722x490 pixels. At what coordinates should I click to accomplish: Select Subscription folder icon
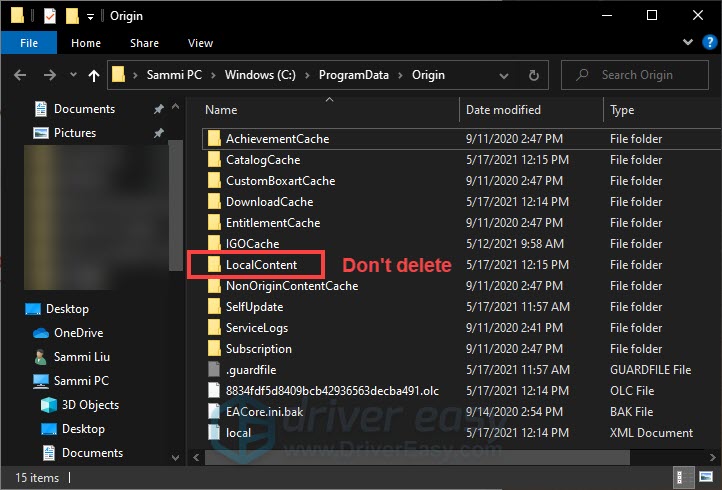214,349
